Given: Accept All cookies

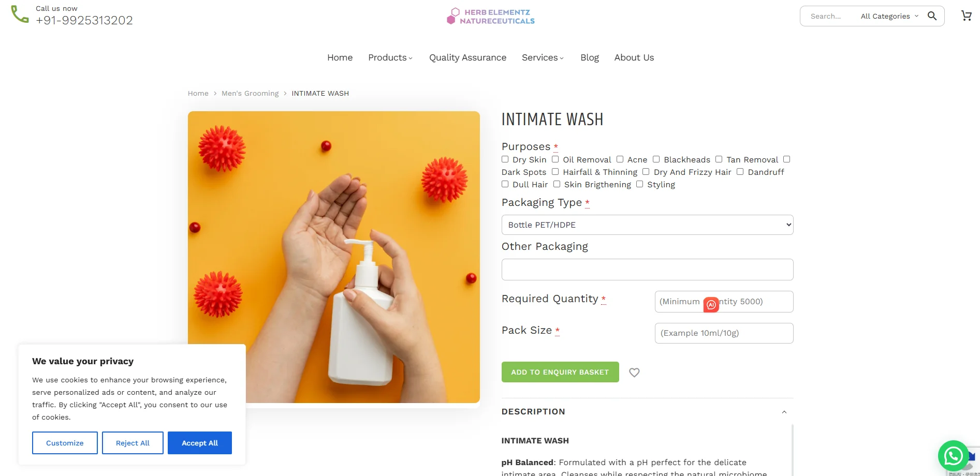Looking at the screenshot, I should click(x=199, y=443).
